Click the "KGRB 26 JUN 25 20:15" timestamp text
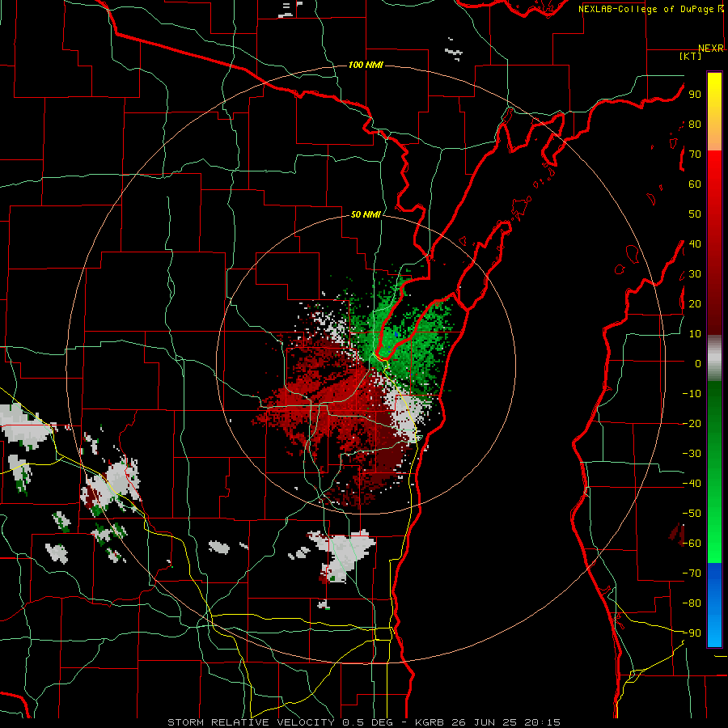 pos(488,722)
